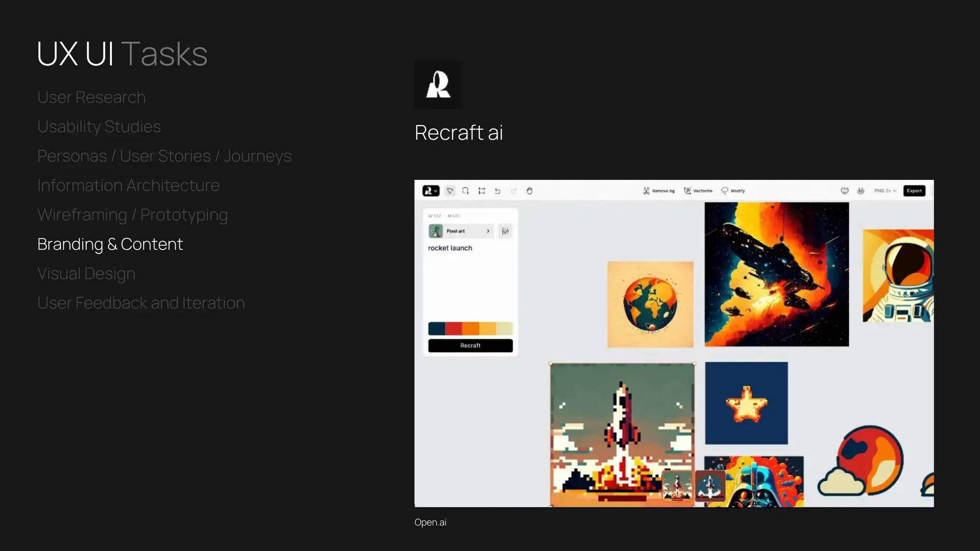Screen dimensions: 980x551
Task: Select the arrow pointer tool
Action: (450, 191)
